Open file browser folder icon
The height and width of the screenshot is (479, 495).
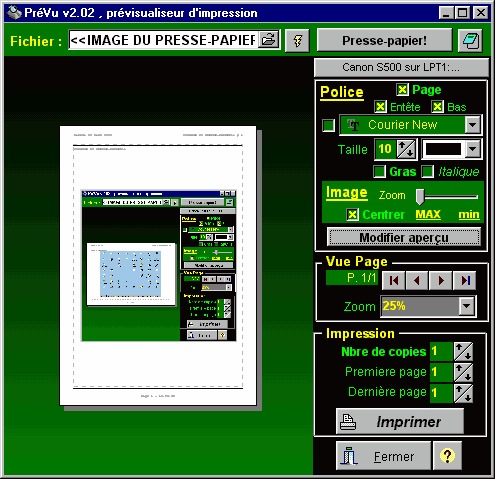point(269,40)
